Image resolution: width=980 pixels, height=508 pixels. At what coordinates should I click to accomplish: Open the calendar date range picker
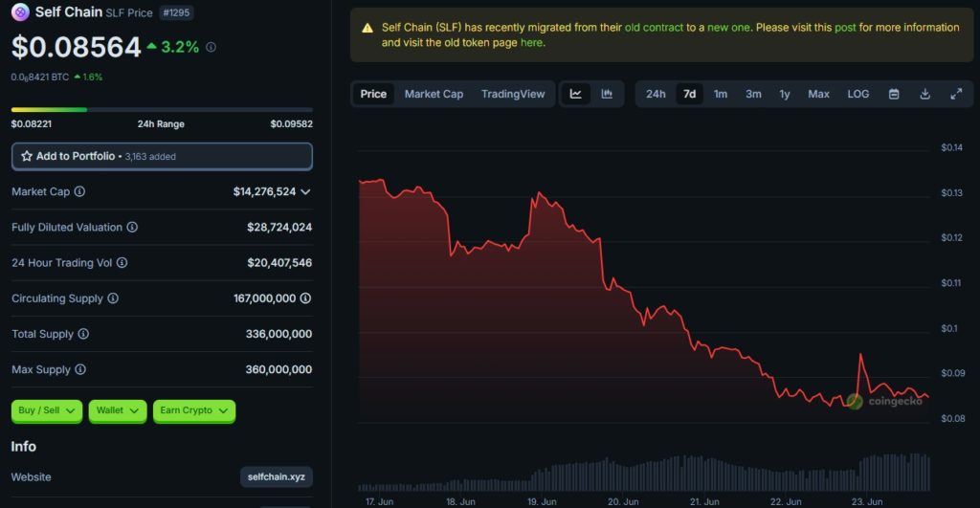coord(894,94)
